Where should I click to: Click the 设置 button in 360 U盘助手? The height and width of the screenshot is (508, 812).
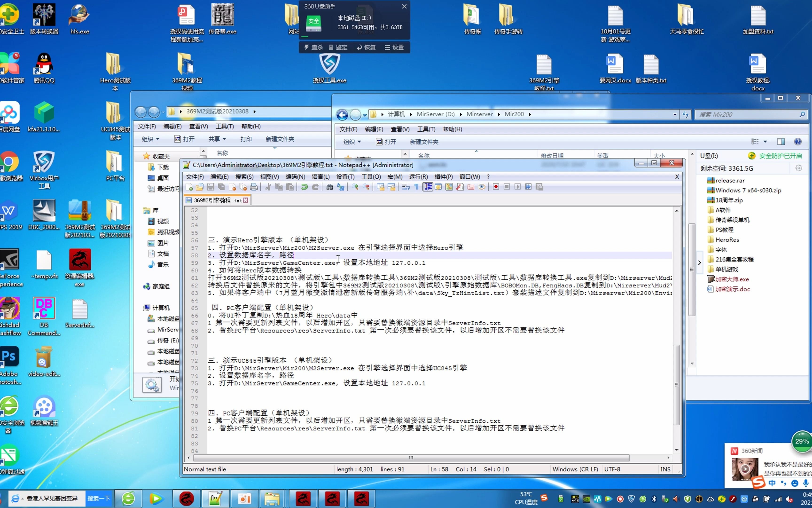point(394,47)
